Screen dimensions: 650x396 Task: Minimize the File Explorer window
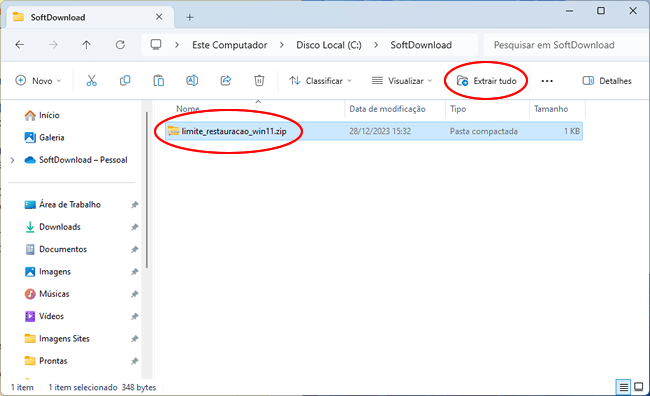tap(570, 11)
